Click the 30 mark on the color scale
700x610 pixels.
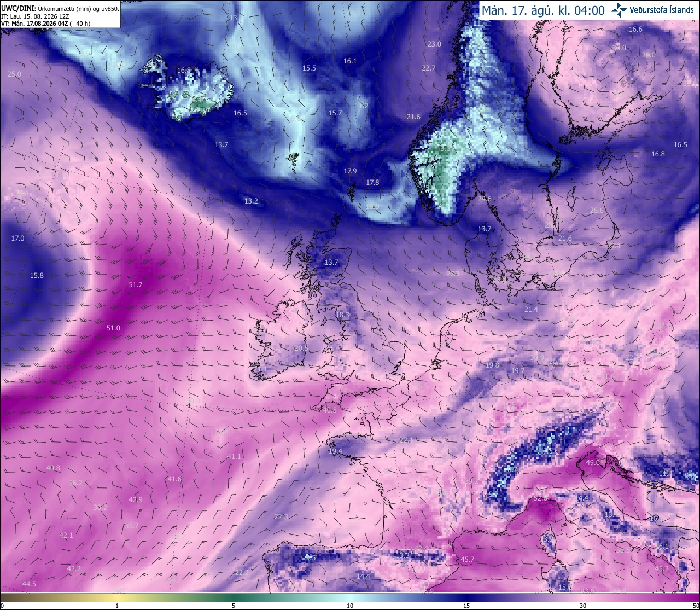(583, 605)
